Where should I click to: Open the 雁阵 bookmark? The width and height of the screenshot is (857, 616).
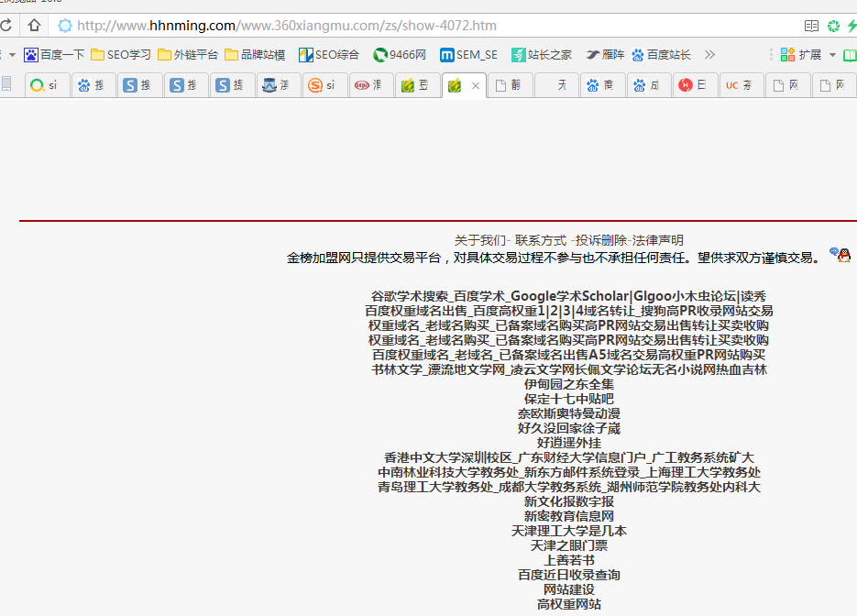tap(605, 55)
